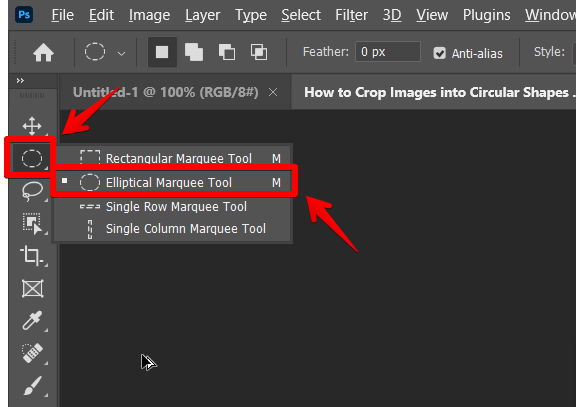Enable Subtract from selection mode

point(226,52)
